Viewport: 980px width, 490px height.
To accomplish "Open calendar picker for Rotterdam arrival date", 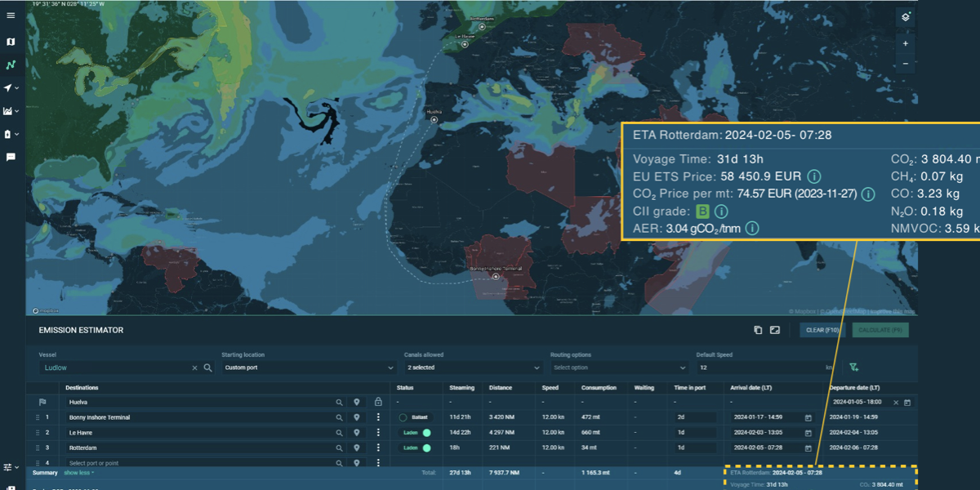I will [x=808, y=448].
